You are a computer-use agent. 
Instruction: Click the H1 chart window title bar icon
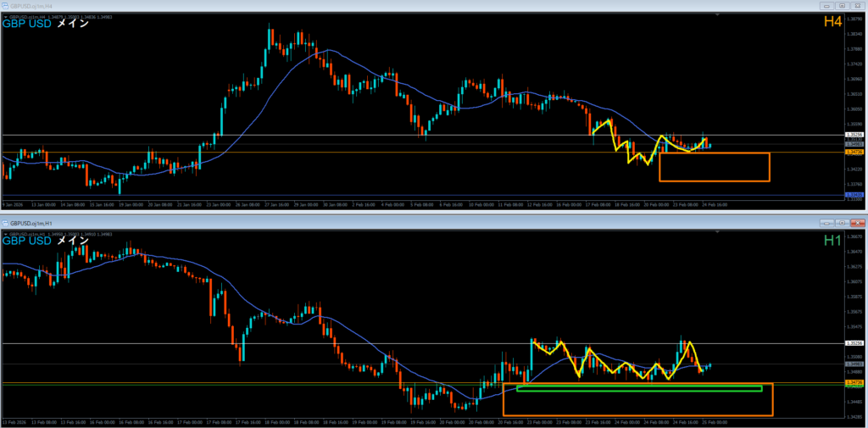7,223
